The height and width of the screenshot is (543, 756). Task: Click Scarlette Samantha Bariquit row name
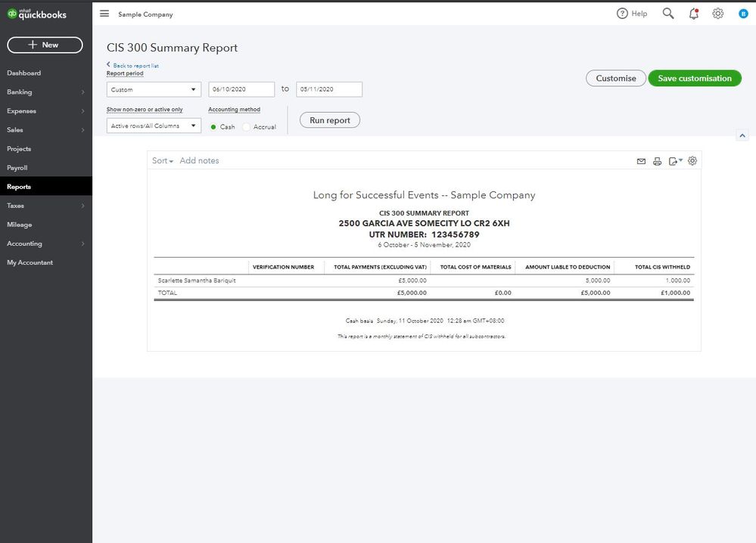[x=197, y=281]
